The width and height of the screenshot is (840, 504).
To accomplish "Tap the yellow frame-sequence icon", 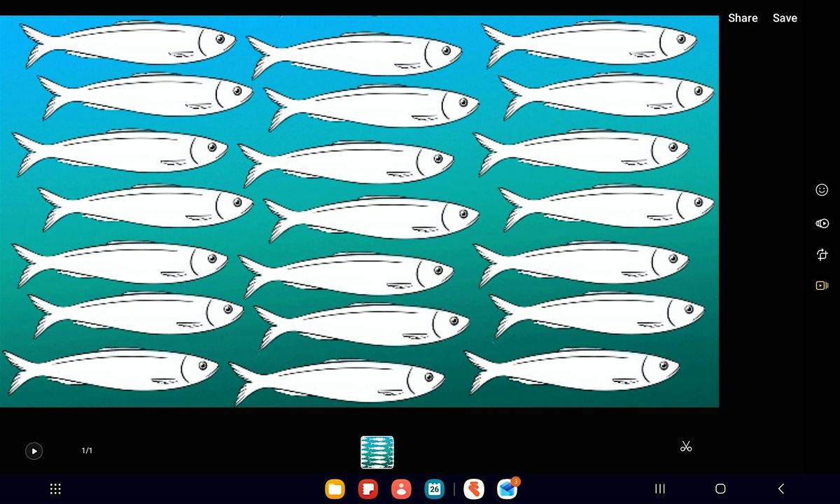I will pos(822,286).
